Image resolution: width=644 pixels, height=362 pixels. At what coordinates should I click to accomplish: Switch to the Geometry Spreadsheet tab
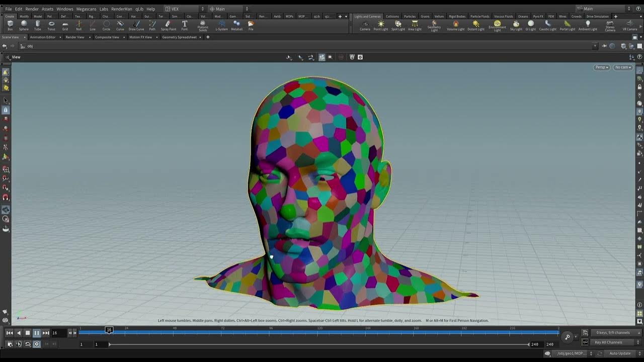[x=179, y=37]
